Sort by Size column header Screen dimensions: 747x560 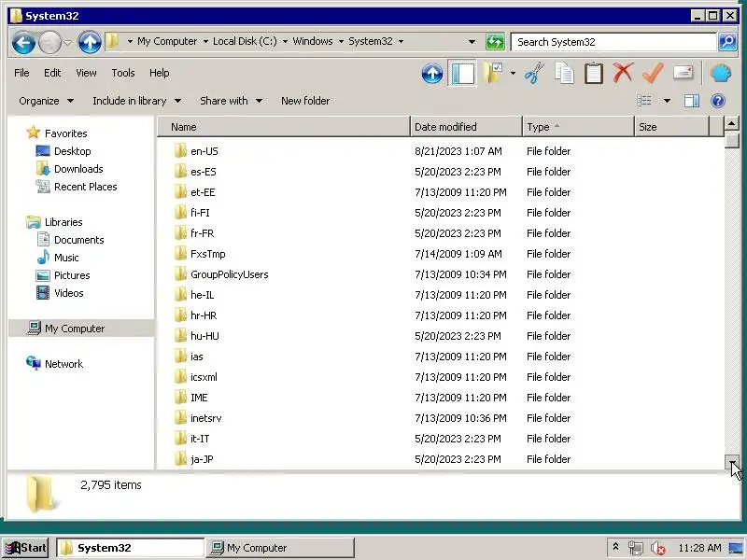[671, 127]
